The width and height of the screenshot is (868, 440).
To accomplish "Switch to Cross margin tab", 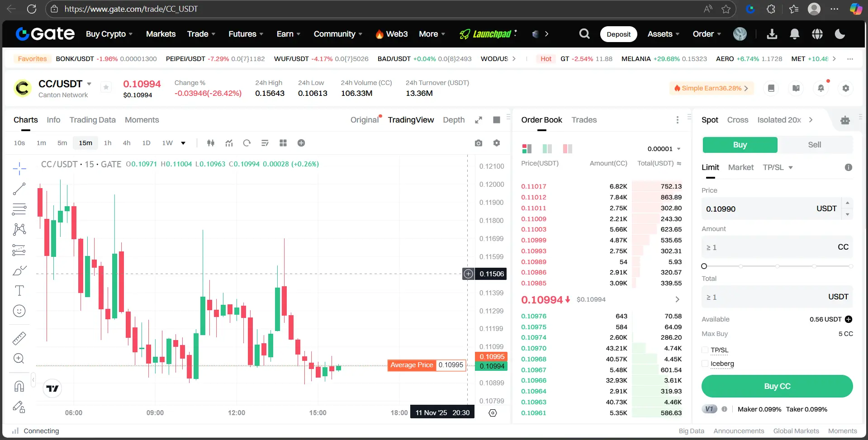I will (x=738, y=120).
